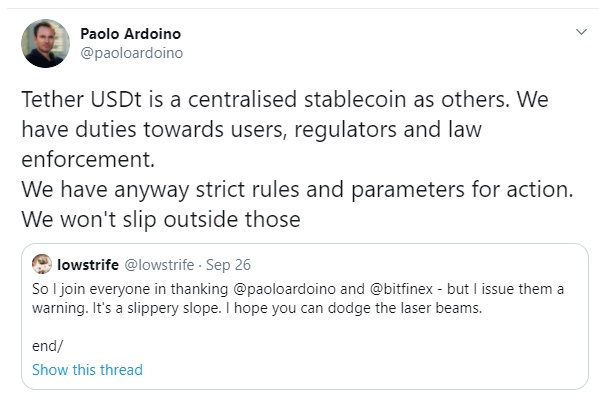Click the 'warning. It's a slippery slope' line
The width and height of the screenshot is (599, 399).
257,308
